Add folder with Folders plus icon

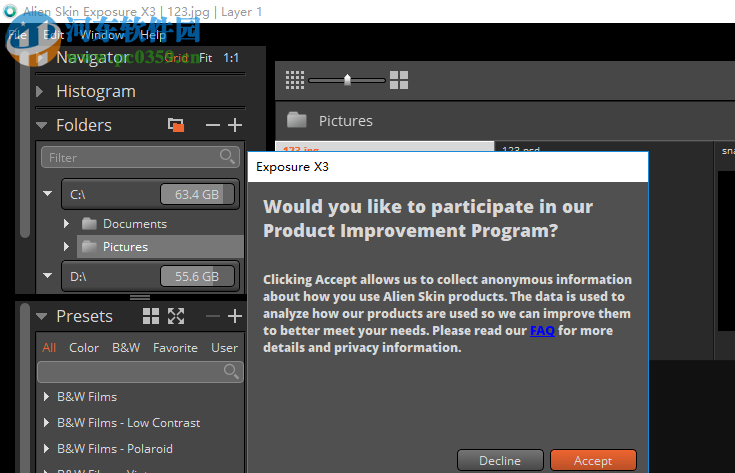[x=235, y=125]
